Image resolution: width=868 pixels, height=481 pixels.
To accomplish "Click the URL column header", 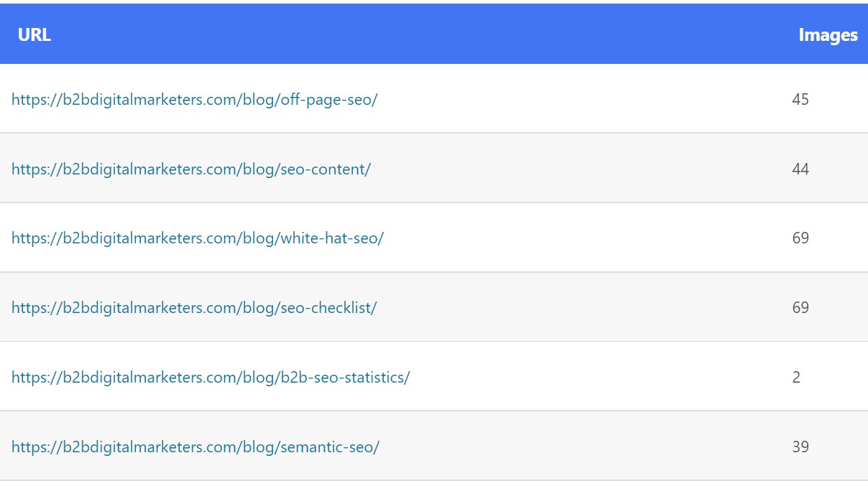I will coord(34,35).
